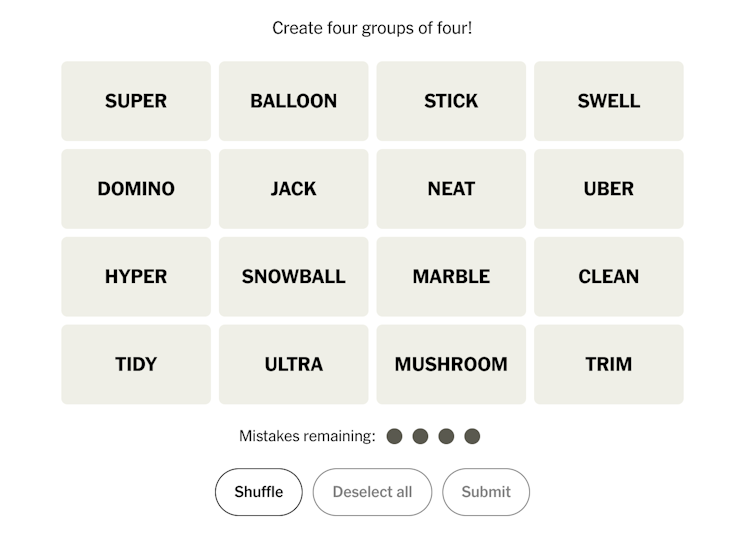The image size is (754, 542).
Task: Choose the SWELL tile
Action: point(608,101)
